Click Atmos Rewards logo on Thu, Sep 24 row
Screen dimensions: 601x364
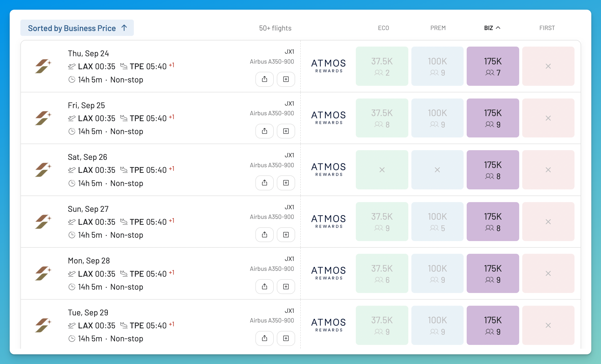tap(329, 66)
